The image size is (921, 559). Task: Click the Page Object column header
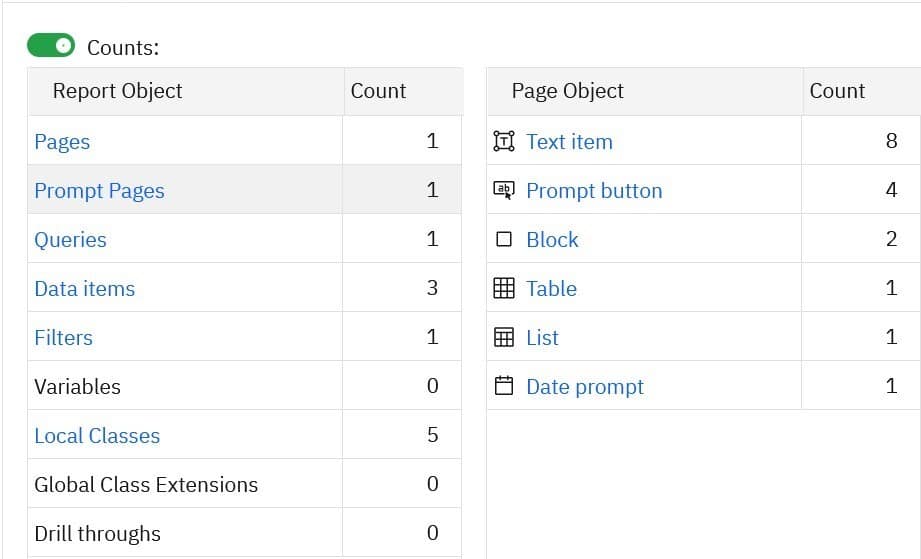coord(567,91)
